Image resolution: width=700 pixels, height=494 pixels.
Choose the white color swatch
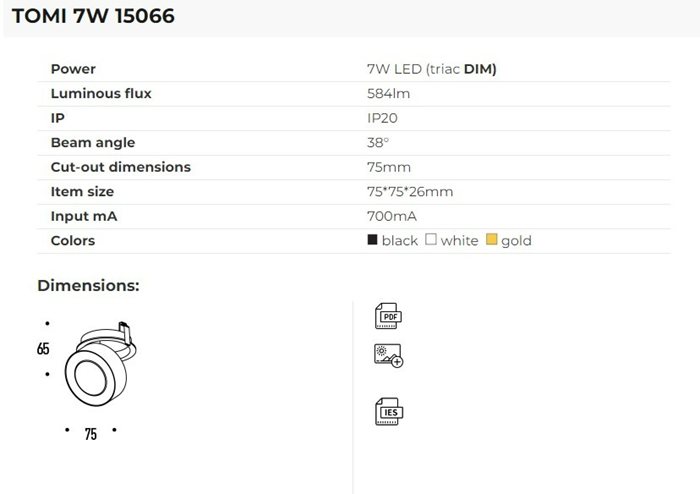coord(431,240)
